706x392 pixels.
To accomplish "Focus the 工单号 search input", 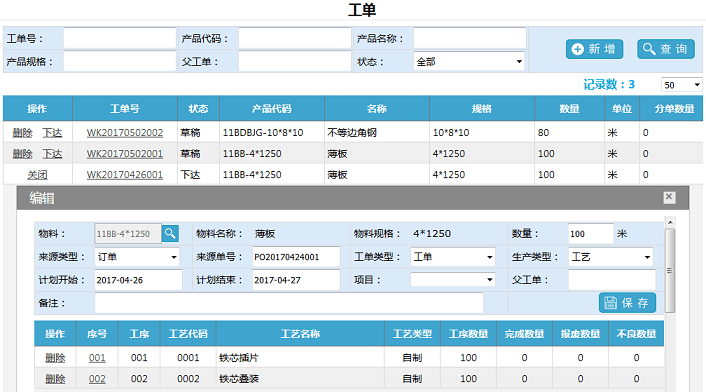I will [x=120, y=38].
